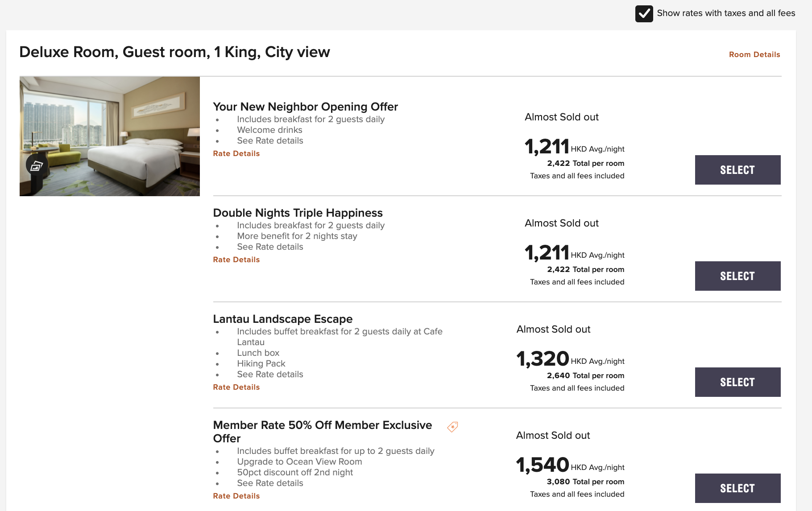
Task: Click the 1,320 HKD average nightly price
Action: pos(570,359)
